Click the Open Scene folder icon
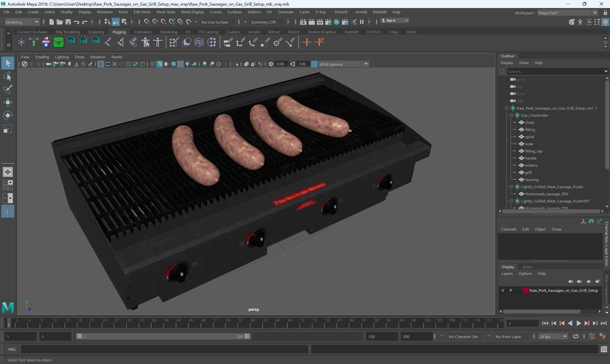The width and height of the screenshot is (610, 364). tap(60, 22)
